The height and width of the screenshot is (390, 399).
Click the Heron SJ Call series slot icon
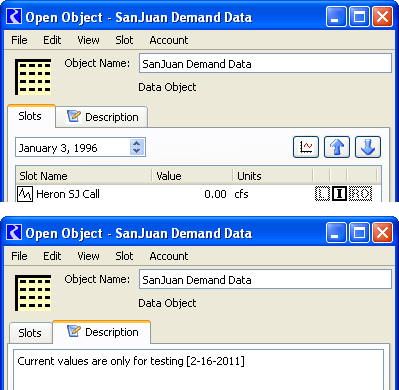[25, 194]
